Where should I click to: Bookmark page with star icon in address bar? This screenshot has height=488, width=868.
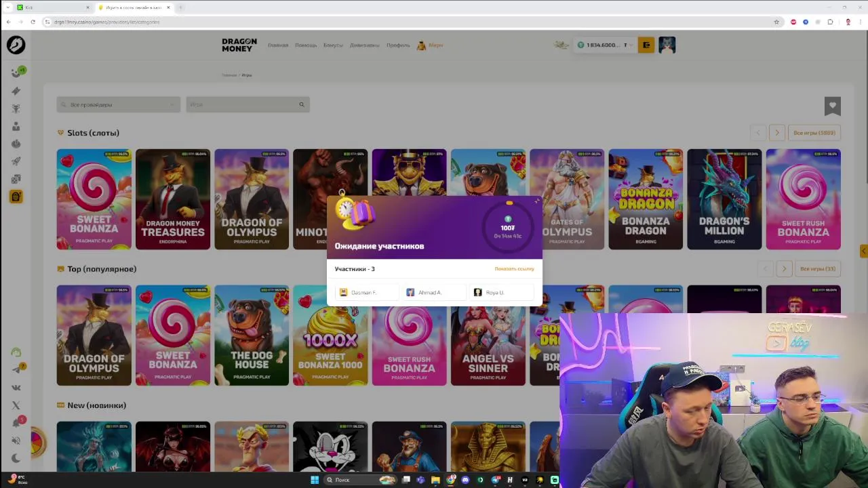click(x=776, y=22)
